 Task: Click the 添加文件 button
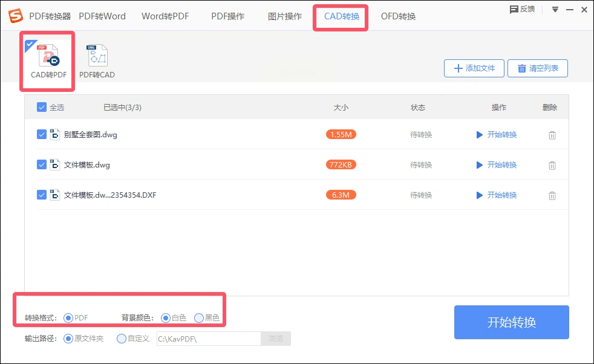(x=474, y=68)
